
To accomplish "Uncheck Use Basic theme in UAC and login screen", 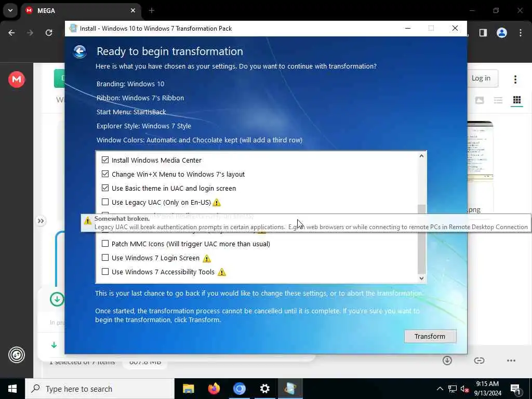I will [105, 188].
